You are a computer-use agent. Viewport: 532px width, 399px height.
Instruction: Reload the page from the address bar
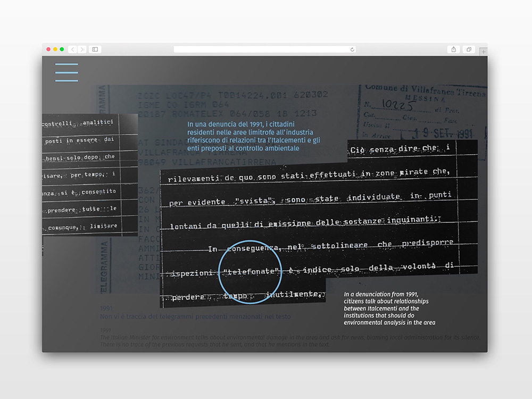(x=352, y=49)
